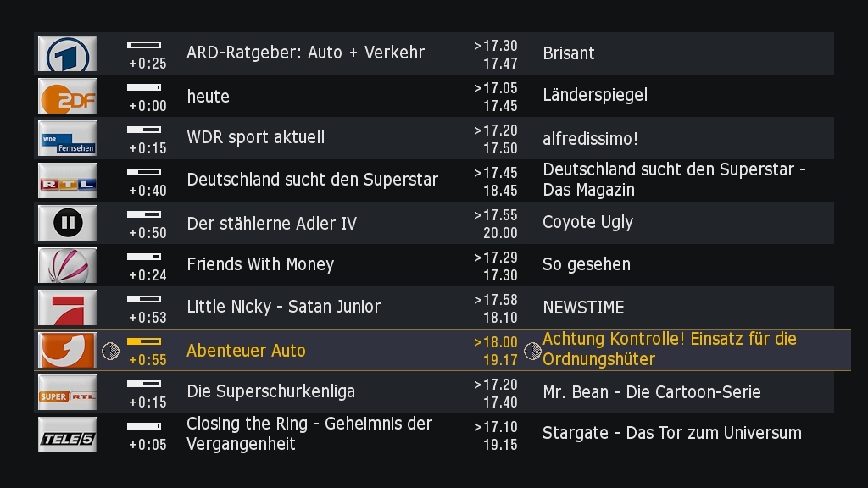Viewport: 868px width, 488px height.
Task: Select Little Nicky - Satan Junior entry
Action: (283, 307)
